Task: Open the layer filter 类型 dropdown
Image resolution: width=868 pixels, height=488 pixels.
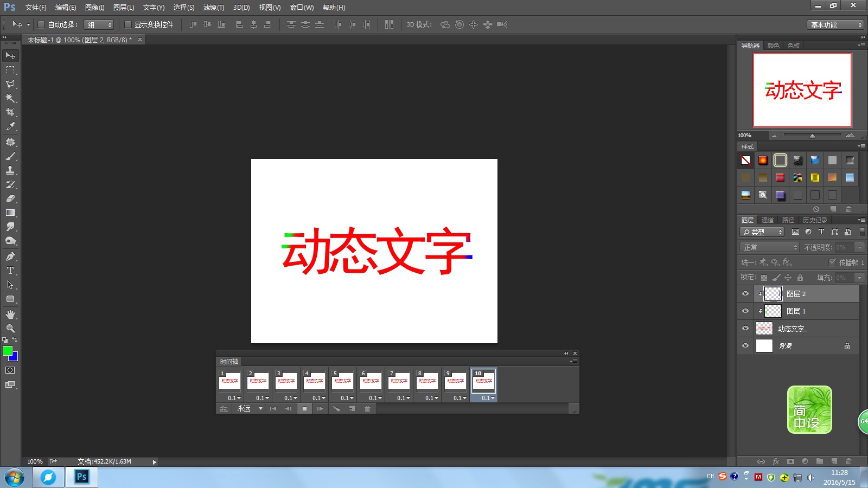Action: coord(762,232)
